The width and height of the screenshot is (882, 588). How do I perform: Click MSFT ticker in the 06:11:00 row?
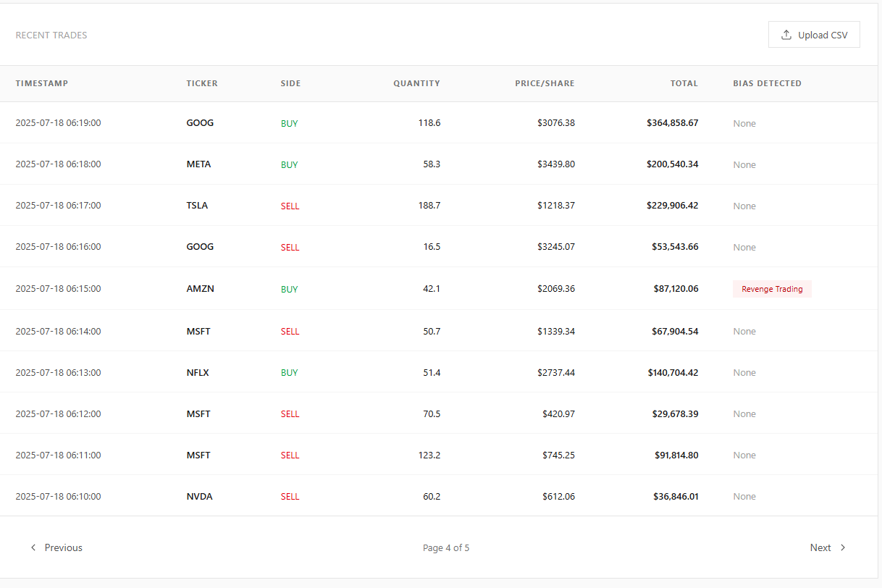tap(198, 455)
